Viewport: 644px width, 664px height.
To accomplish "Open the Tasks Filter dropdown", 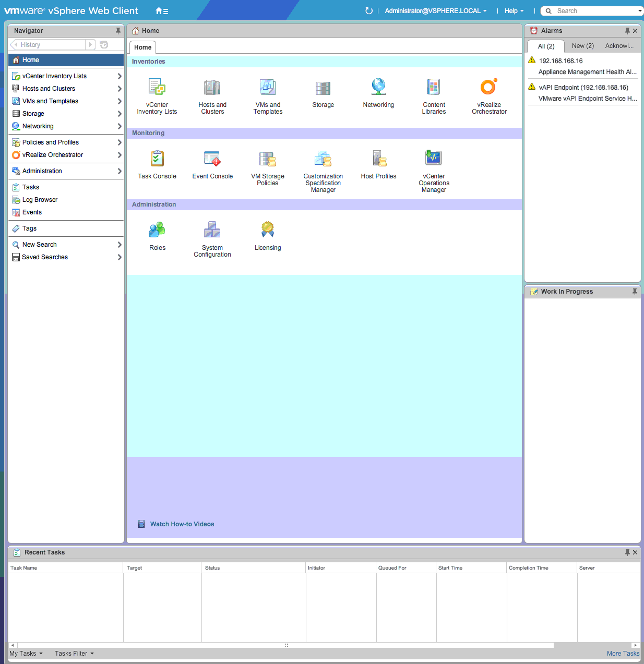I will pyautogui.click(x=74, y=654).
